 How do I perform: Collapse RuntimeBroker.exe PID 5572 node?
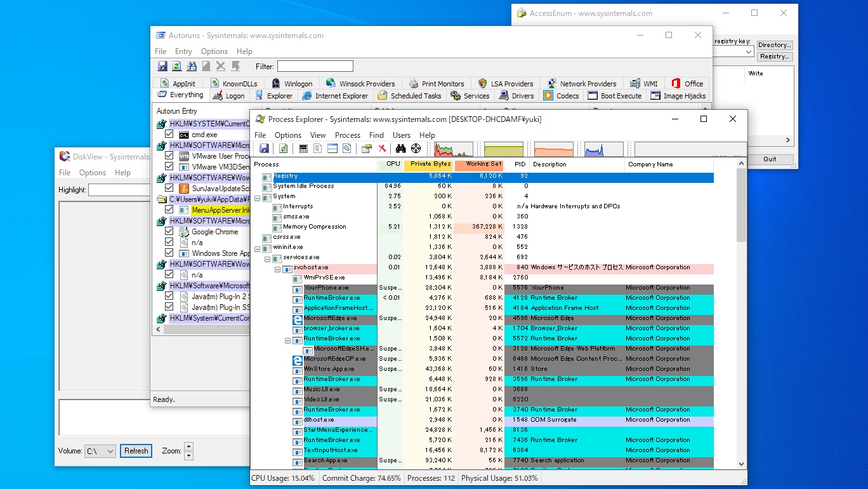click(x=287, y=340)
